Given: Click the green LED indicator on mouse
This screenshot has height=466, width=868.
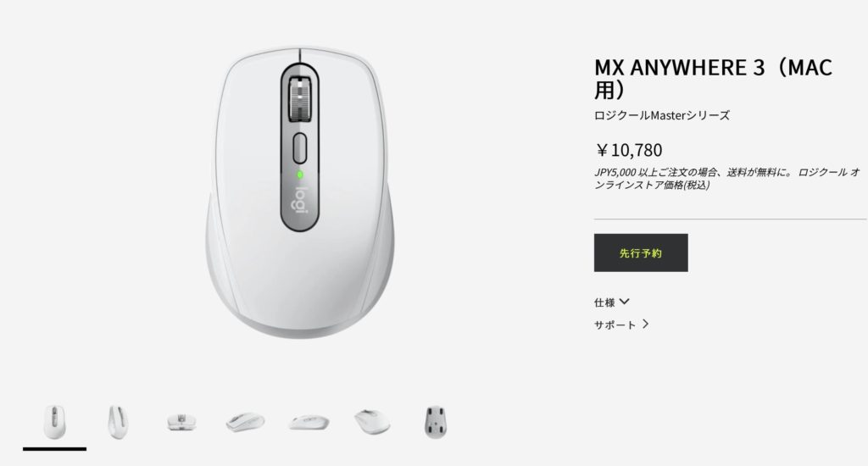Looking at the screenshot, I should click(x=299, y=175).
